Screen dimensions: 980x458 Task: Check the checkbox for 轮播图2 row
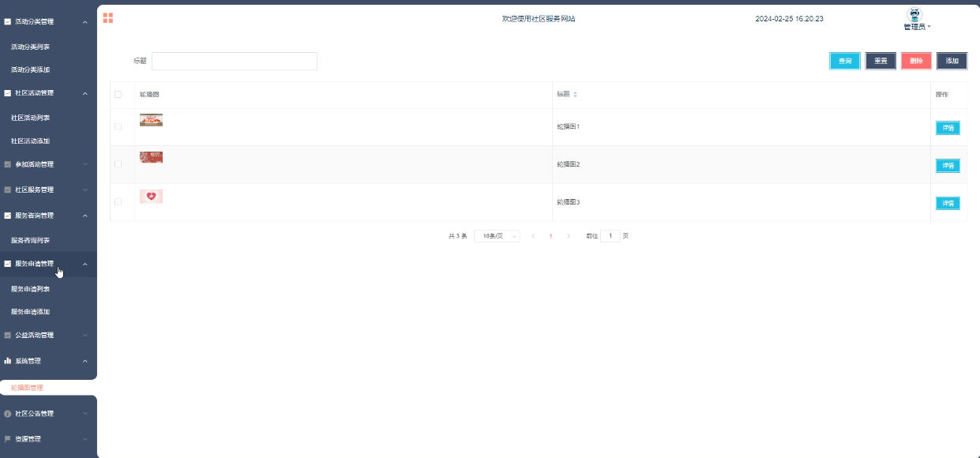click(118, 164)
